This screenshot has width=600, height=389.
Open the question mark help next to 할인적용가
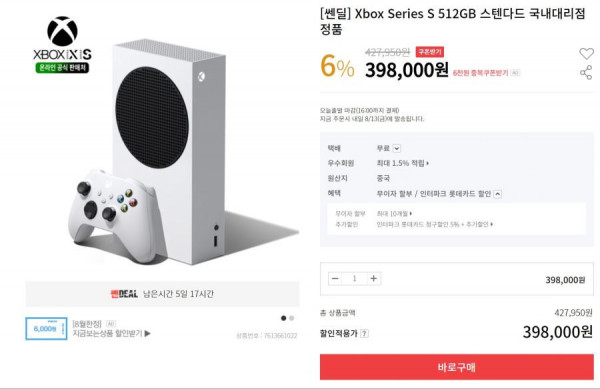pyautogui.click(x=364, y=334)
